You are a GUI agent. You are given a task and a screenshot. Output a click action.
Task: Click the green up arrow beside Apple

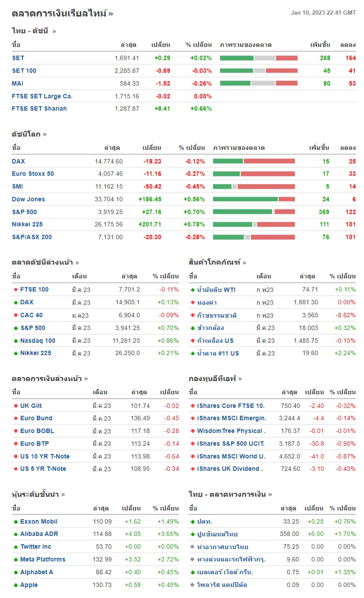coord(16,585)
